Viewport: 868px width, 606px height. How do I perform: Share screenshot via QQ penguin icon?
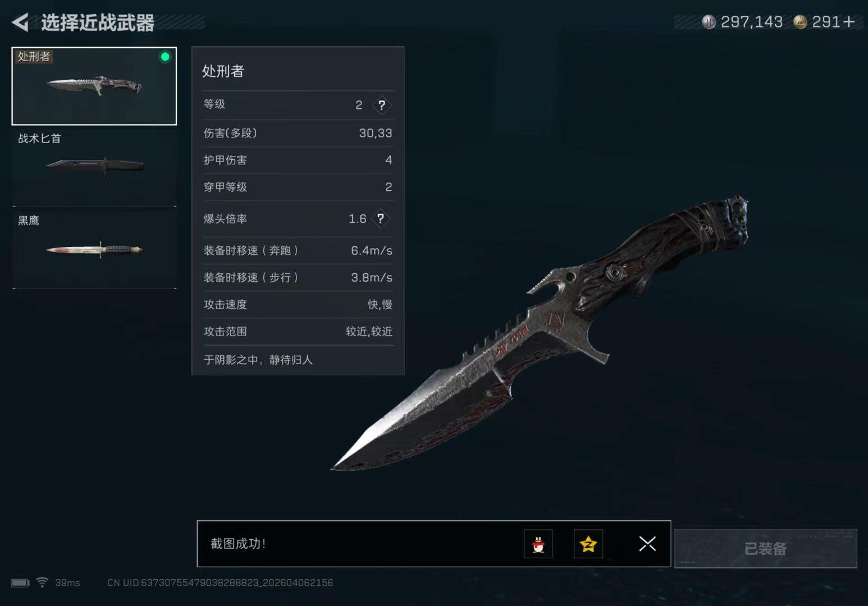pos(538,544)
